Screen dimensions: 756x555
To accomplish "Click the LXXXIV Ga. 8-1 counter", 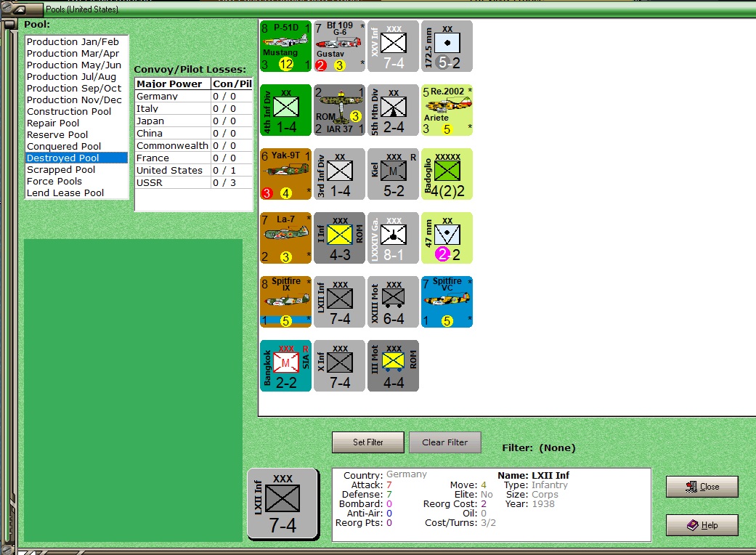I will pos(393,238).
